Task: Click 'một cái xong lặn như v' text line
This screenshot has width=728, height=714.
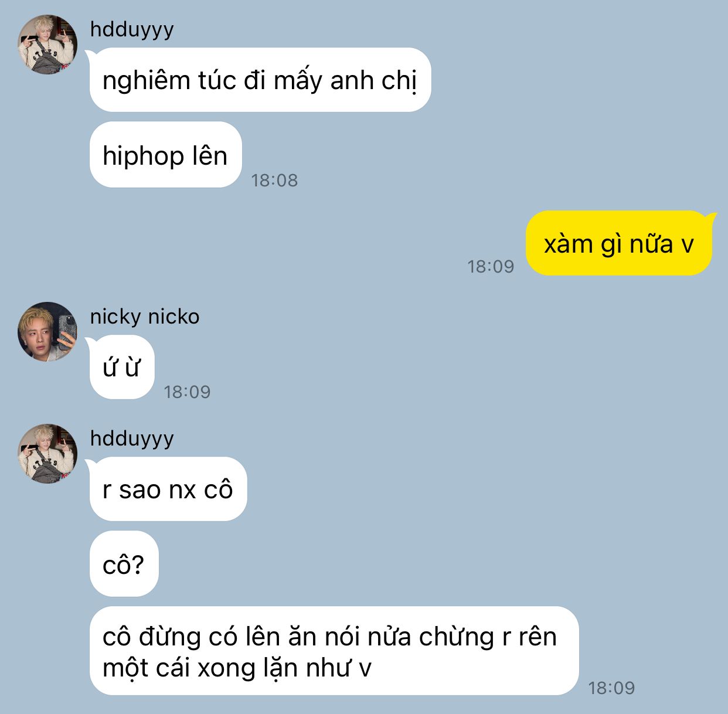Action: 237,668
